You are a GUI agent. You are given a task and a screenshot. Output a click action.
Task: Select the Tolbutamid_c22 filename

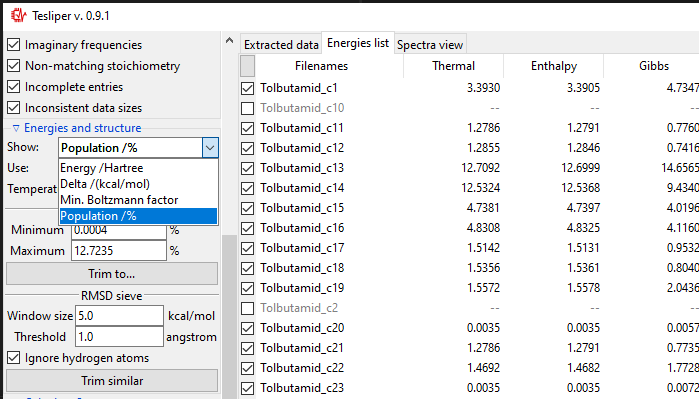click(302, 368)
